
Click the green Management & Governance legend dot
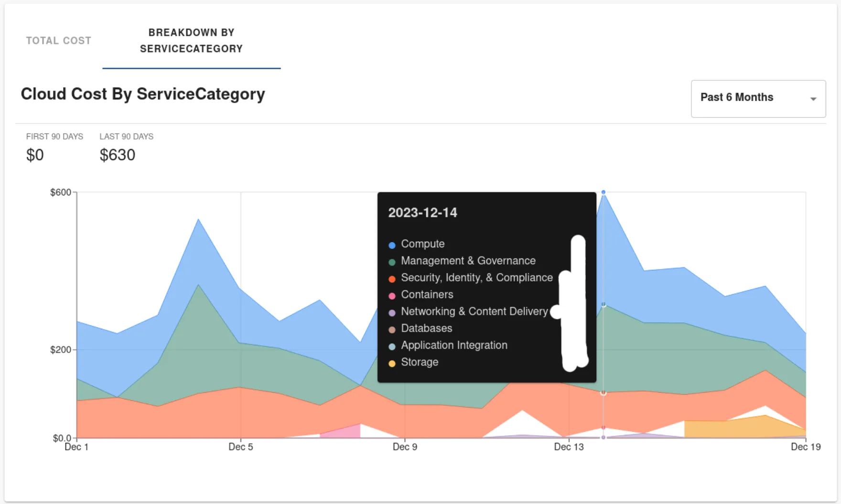[x=392, y=262]
